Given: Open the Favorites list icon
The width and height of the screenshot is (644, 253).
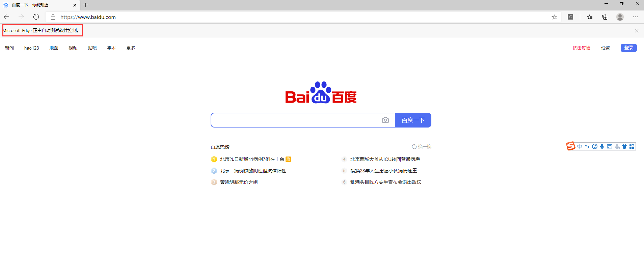Looking at the screenshot, I should pos(590,17).
